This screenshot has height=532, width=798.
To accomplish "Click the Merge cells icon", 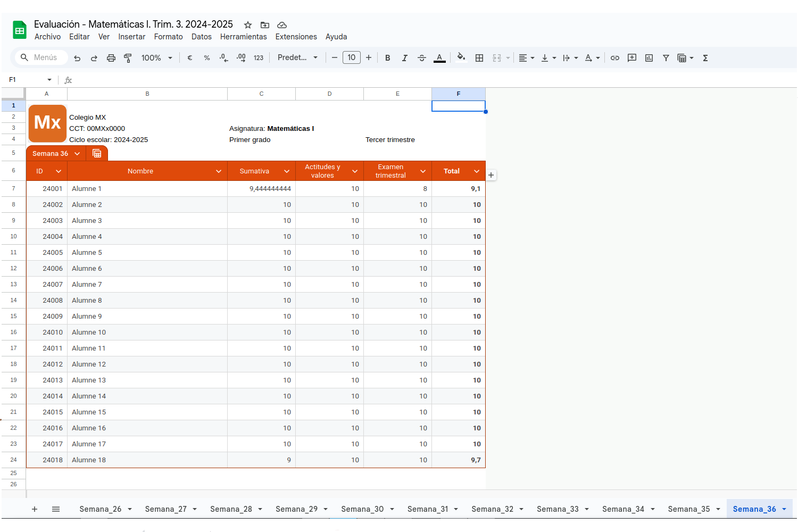I will (x=497, y=58).
